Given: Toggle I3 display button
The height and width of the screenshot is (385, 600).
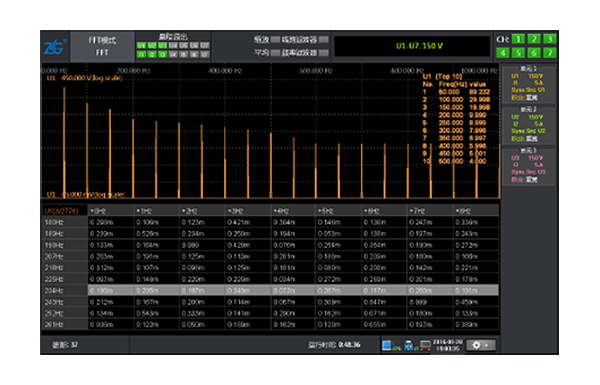Looking at the screenshot, I should (163, 55).
